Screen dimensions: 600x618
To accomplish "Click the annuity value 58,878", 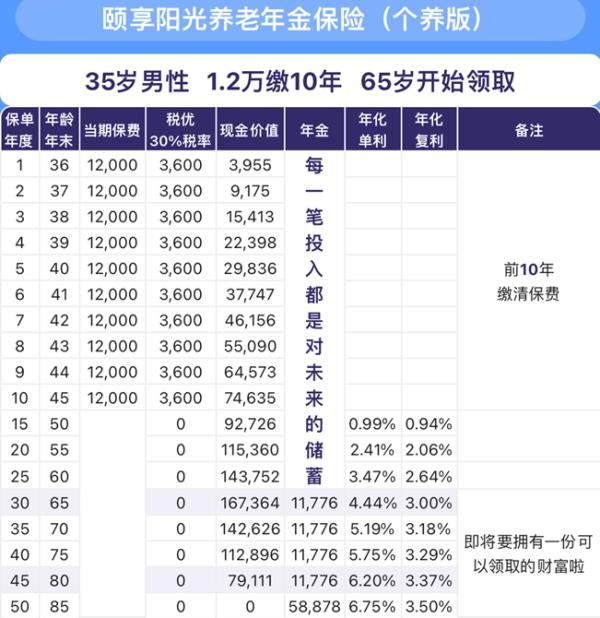I will [x=314, y=607].
